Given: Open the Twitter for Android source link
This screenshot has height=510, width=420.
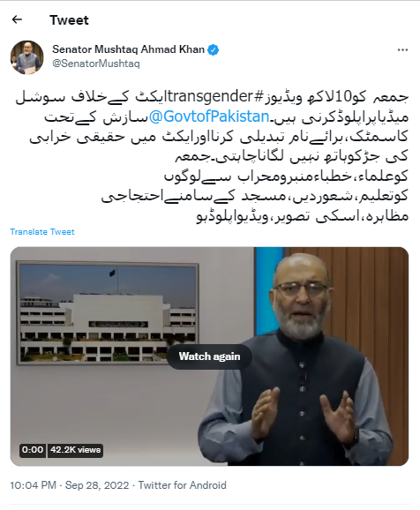Looking at the screenshot, I should (x=182, y=485).
